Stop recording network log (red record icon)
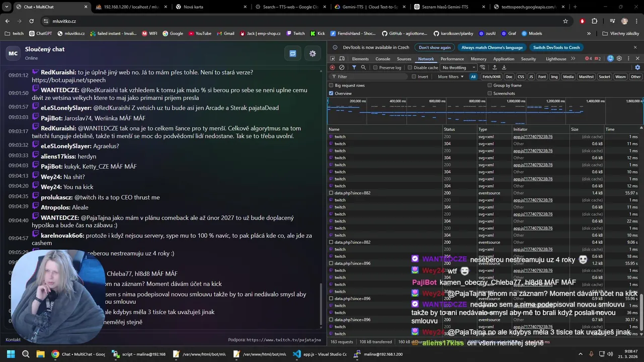 [x=332, y=67]
